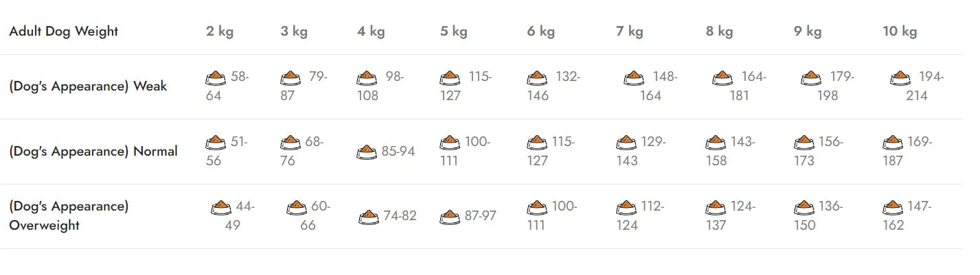
Task: Click the bowl icon beside 87-97
Action: pos(451,216)
